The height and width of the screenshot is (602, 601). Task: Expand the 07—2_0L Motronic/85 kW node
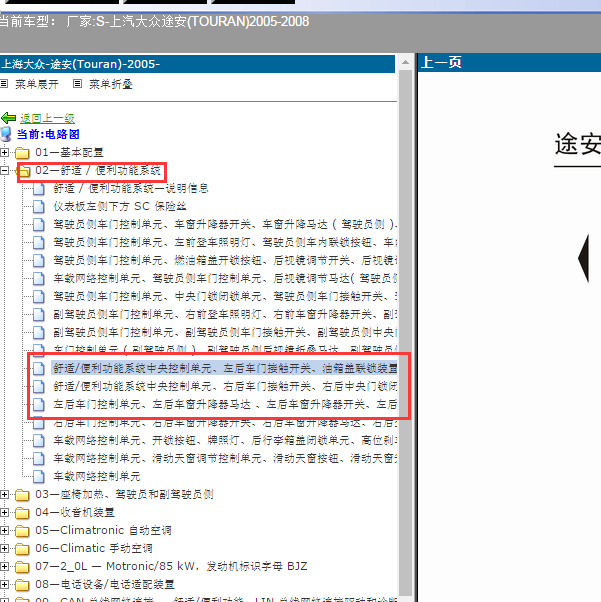coord(4,566)
